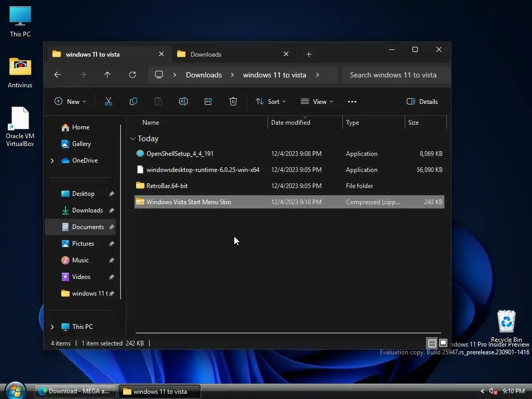532x399 pixels.
Task: Open Home in navigation pane
Action: (81, 127)
